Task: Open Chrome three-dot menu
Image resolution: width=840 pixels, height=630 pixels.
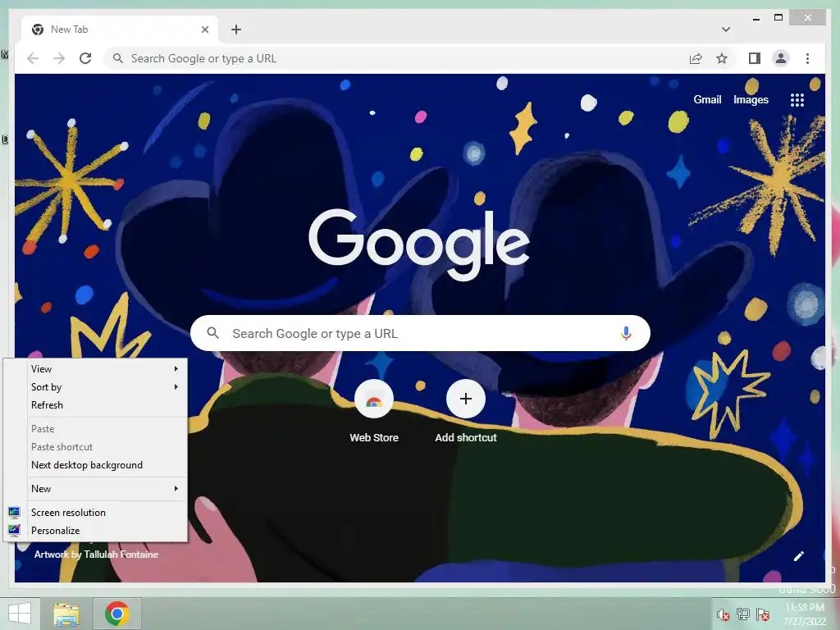Action: (807, 58)
